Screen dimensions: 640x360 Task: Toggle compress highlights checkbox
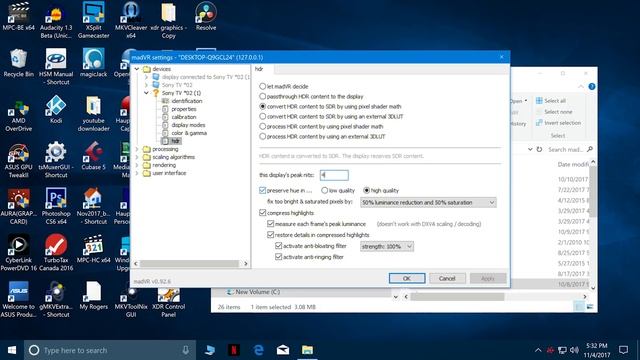(262, 213)
